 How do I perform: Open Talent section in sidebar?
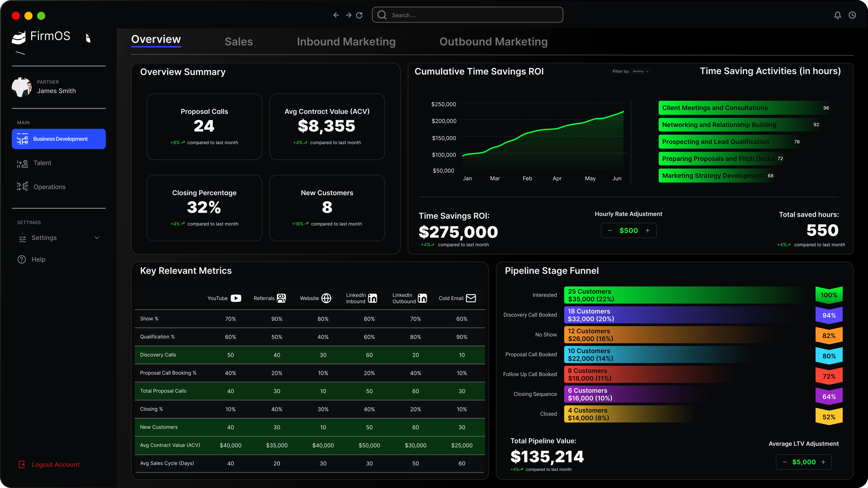42,163
